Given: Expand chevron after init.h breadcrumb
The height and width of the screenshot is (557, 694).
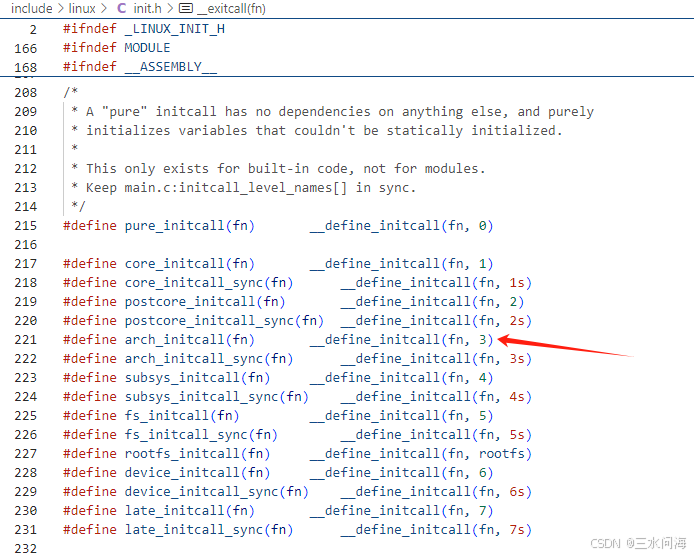Looking at the screenshot, I should (x=170, y=8).
